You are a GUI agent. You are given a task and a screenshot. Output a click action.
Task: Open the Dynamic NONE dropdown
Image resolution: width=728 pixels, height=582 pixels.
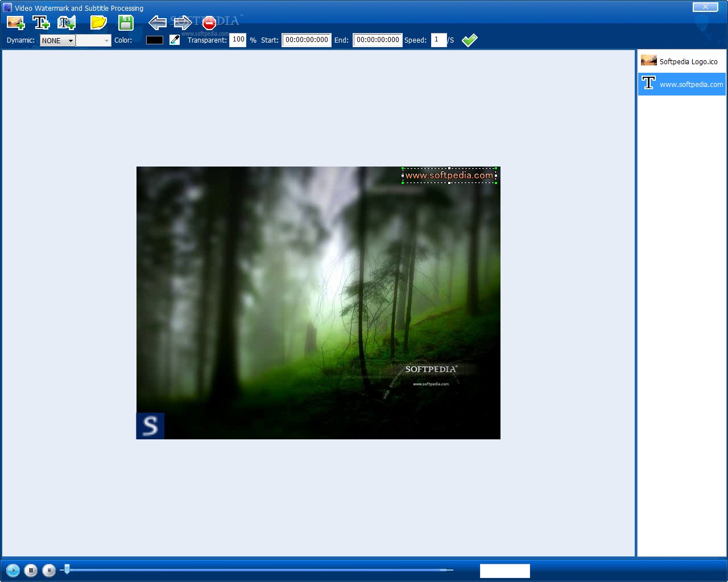[57, 40]
